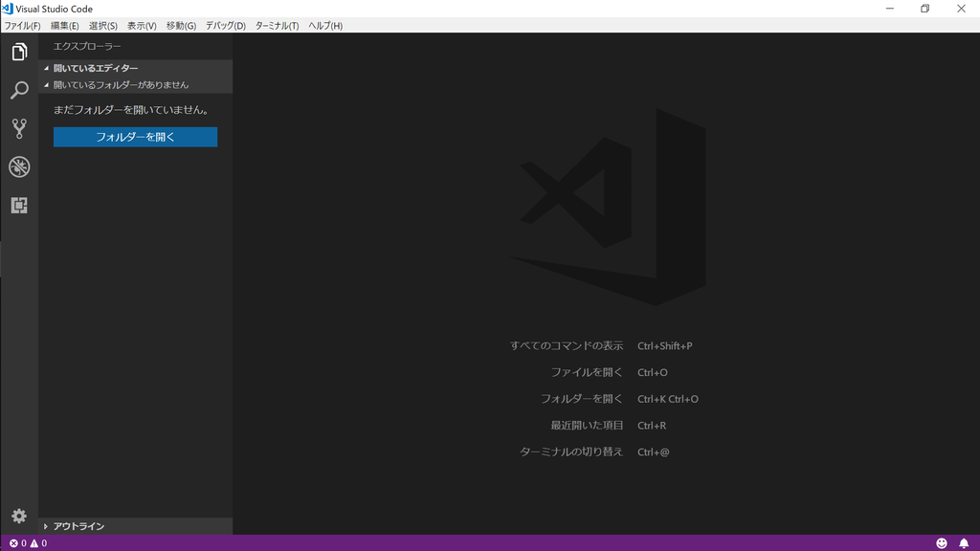This screenshot has height=551, width=980.
Task: Open the Extensions view icon
Action: [x=19, y=205]
